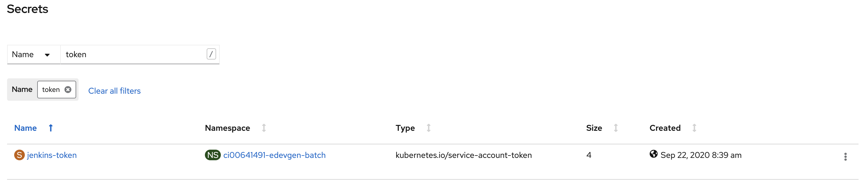Open namespace ci00641491-edevgen-batch

[275, 155]
